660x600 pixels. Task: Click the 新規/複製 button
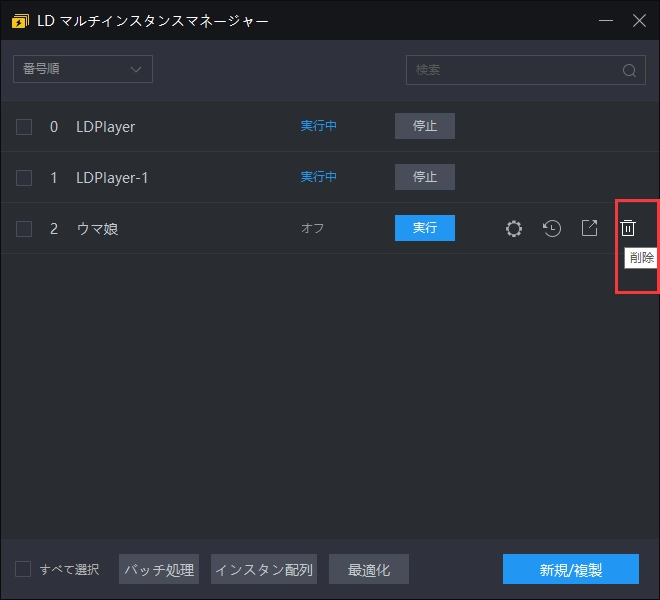point(571,569)
